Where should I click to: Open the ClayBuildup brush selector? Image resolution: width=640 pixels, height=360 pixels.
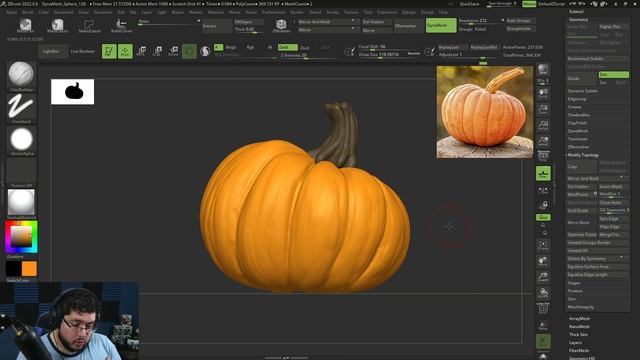coord(21,76)
